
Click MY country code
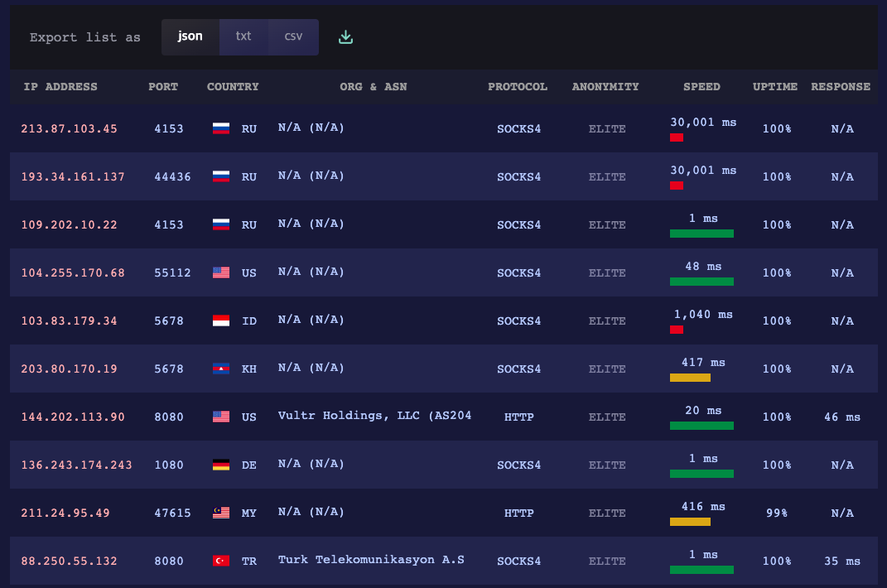(x=249, y=513)
